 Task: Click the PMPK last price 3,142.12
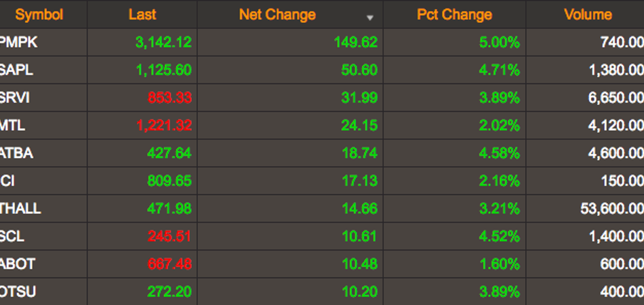(x=163, y=42)
